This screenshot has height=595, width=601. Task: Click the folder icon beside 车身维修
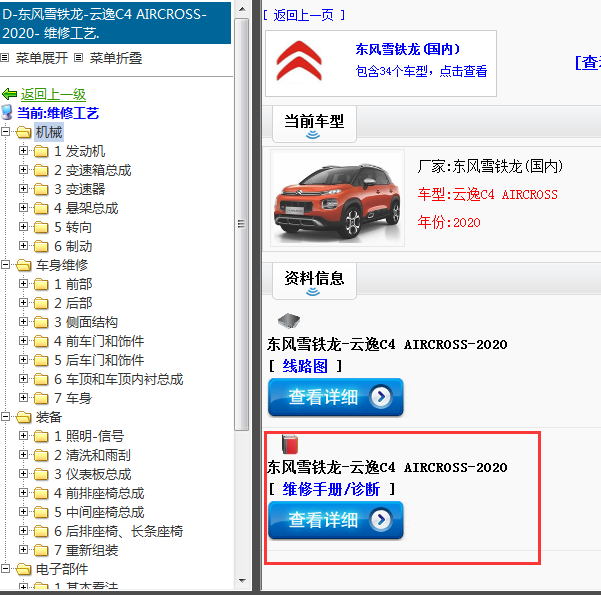23,265
